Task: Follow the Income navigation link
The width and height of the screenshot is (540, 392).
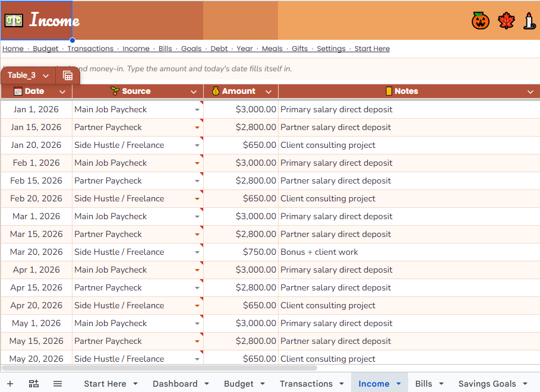Action: pyautogui.click(x=135, y=49)
